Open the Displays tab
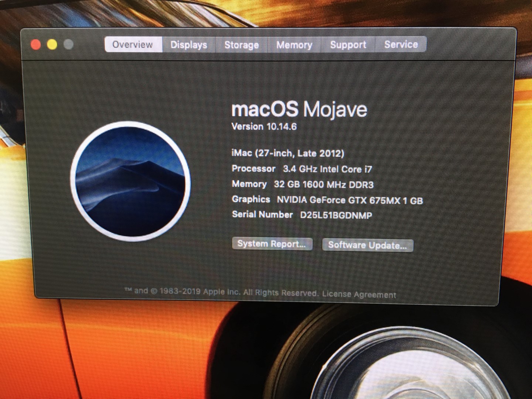Screen dimensions: 532x399 [x=189, y=45]
